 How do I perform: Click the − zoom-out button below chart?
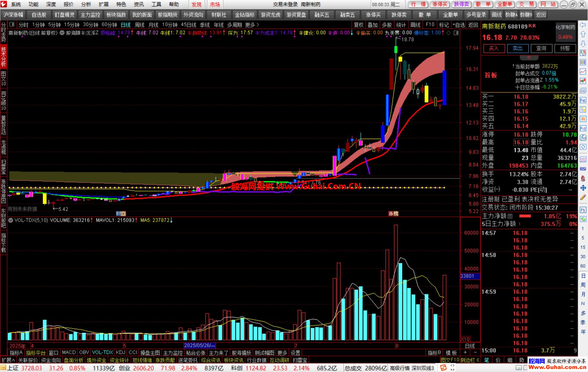click(x=475, y=353)
